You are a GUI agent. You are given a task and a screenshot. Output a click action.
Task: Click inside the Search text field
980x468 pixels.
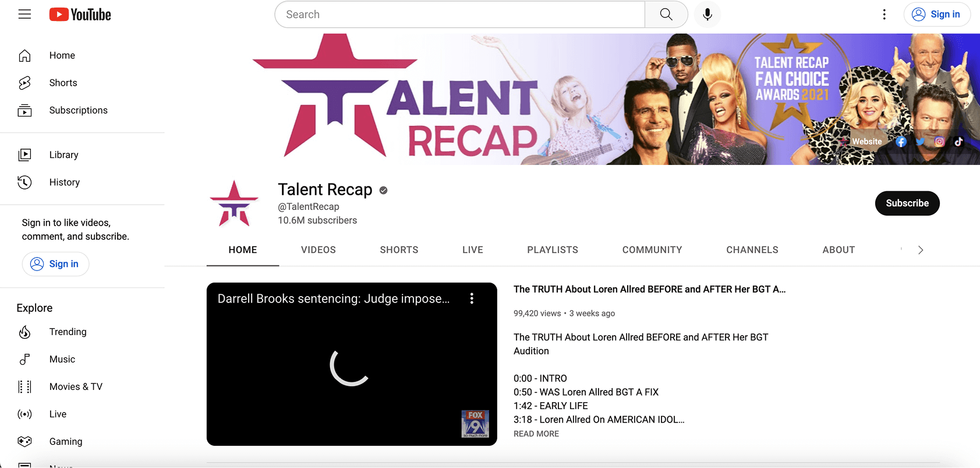tap(460, 15)
